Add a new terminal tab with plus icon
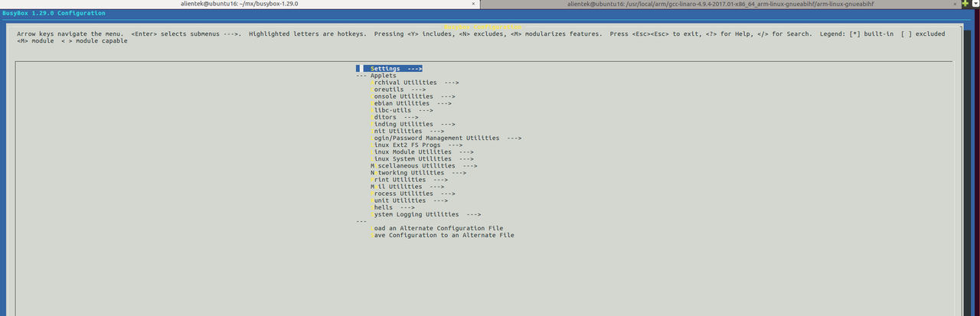This screenshot has height=316, width=980. pyautogui.click(x=965, y=4)
